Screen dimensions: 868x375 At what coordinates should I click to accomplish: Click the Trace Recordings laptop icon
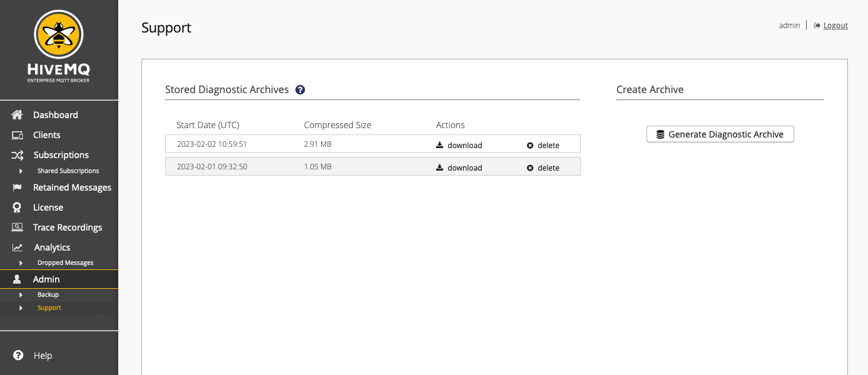click(x=18, y=227)
